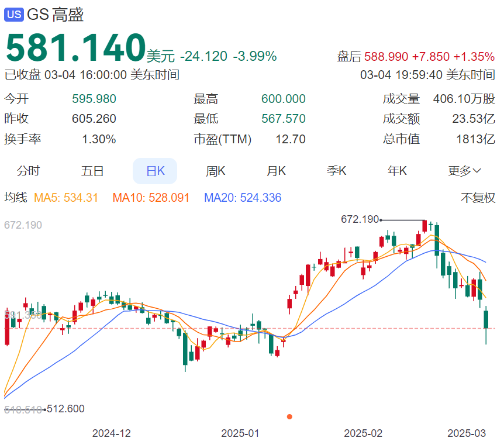Click the percent change -3.99%
Viewport: 504px width, 448px height.
coord(255,56)
